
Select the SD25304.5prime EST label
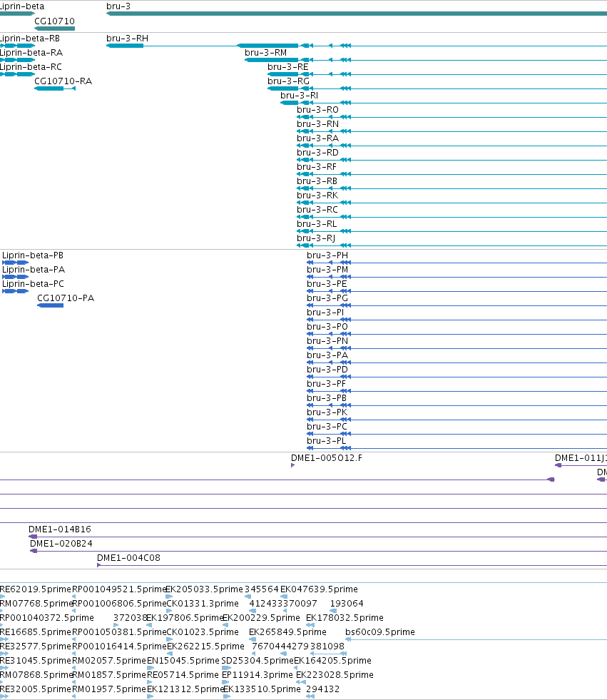[x=257, y=661]
